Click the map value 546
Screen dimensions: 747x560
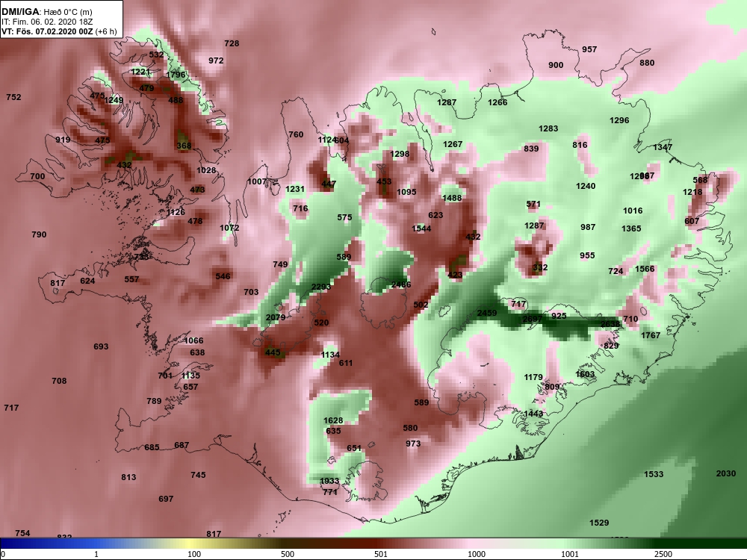pyautogui.click(x=223, y=276)
